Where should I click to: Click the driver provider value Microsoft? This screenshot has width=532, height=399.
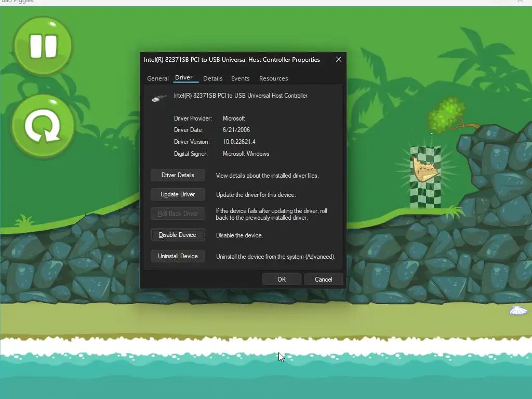pos(234,118)
